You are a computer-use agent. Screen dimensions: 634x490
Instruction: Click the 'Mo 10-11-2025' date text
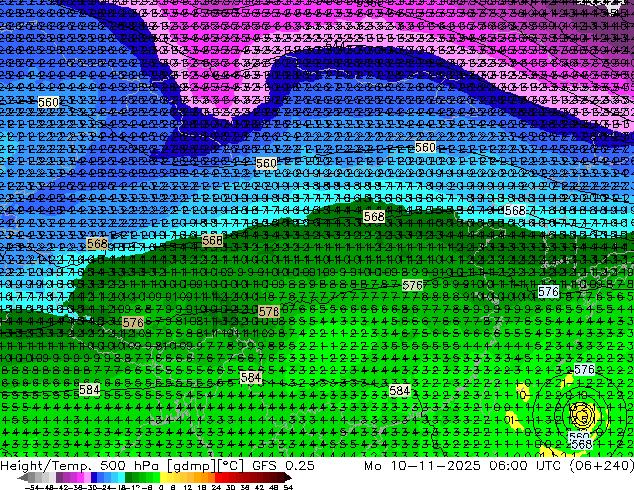[422, 465]
